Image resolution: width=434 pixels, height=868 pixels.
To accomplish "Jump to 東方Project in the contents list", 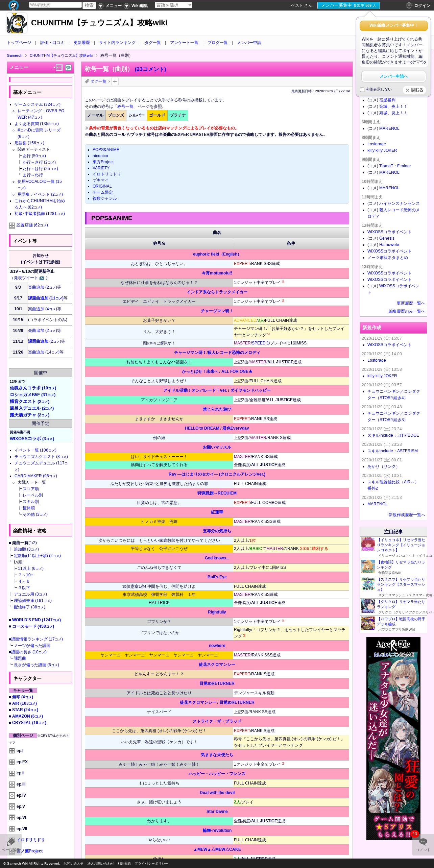I will click(103, 162).
